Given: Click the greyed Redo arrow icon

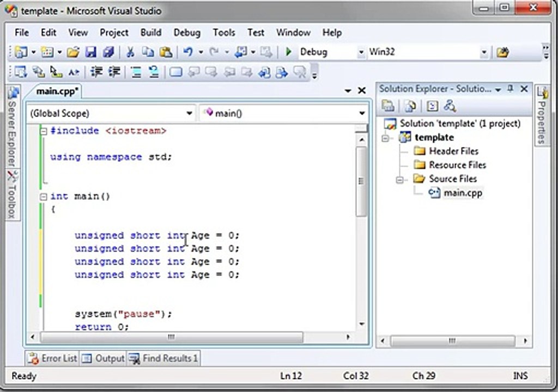Looking at the screenshot, I should point(214,52).
